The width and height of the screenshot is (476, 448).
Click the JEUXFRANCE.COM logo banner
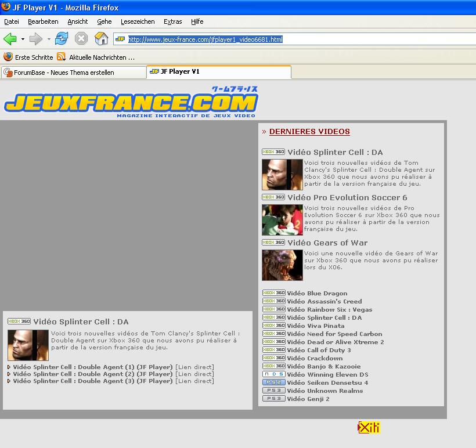pos(131,102)
